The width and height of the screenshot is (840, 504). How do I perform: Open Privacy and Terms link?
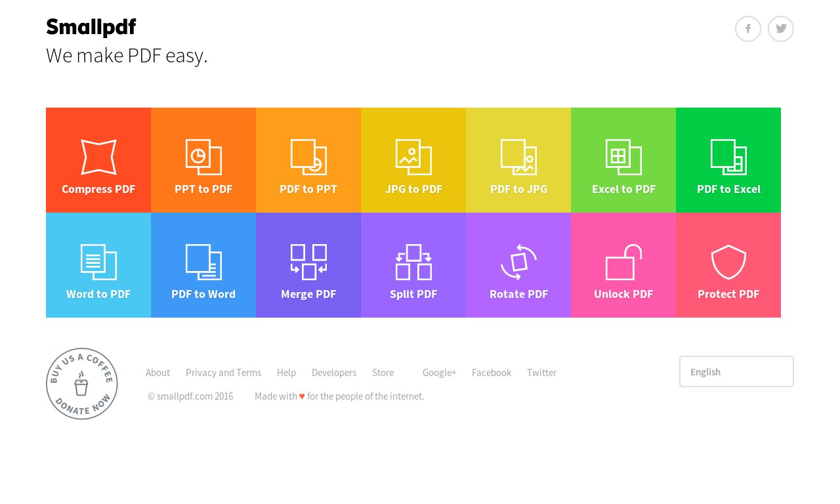pyautogui.click(x=223, y=373)
